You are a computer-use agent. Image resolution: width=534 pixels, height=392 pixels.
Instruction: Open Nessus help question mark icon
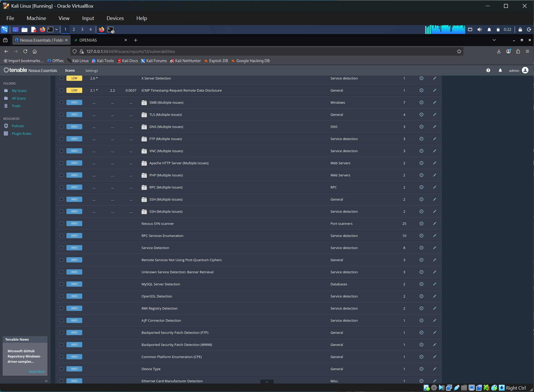(488, 70)
